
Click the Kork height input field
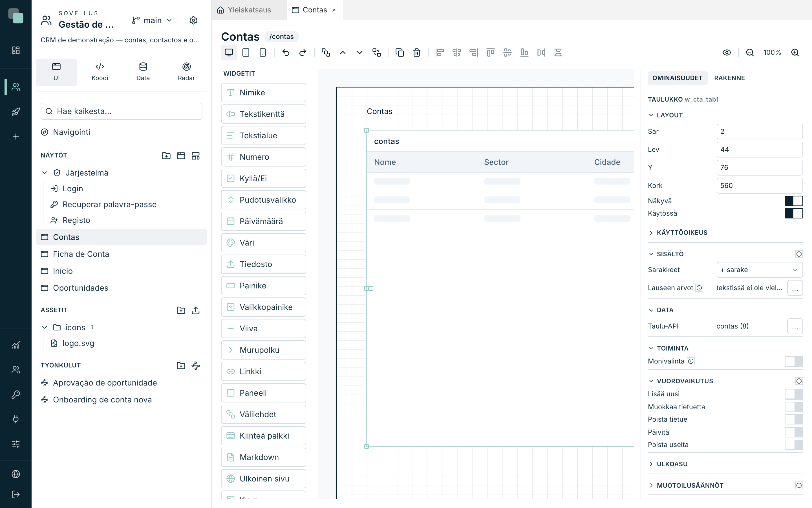click(759, 185)
